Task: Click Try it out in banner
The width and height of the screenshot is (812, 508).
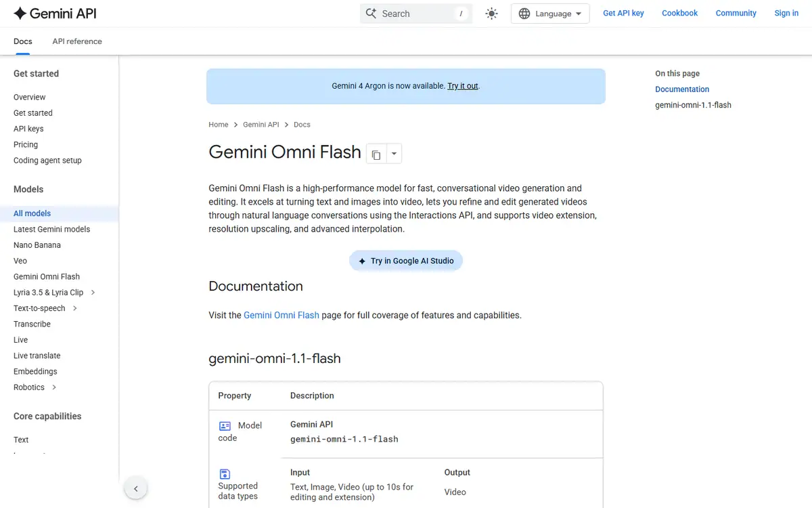Action: [x=463, y=86]
